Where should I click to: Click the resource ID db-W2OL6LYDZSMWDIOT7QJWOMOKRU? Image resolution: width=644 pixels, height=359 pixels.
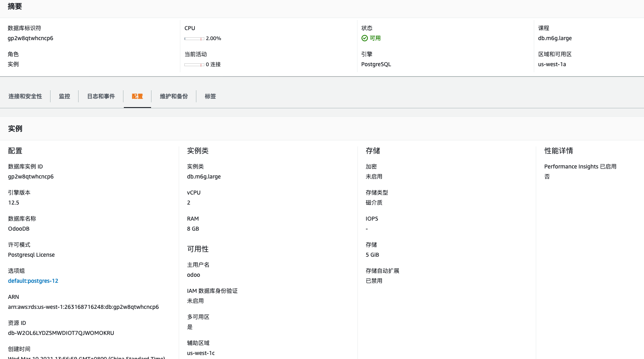click(61, 333)
